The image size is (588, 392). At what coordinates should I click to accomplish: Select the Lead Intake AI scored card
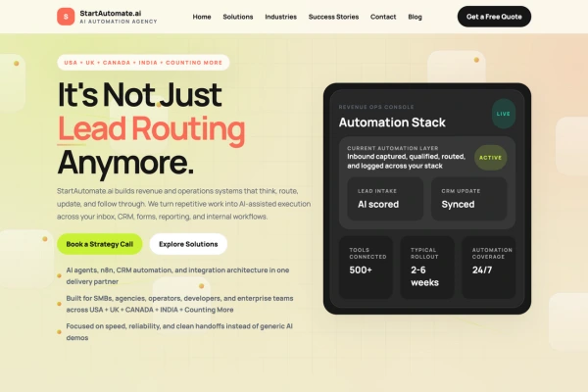pos(385,199)
